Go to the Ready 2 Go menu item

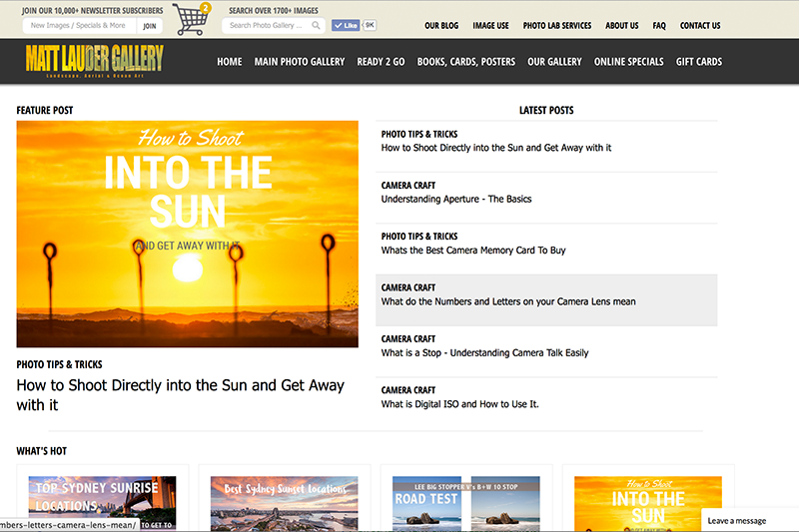(x=381, y=62)
